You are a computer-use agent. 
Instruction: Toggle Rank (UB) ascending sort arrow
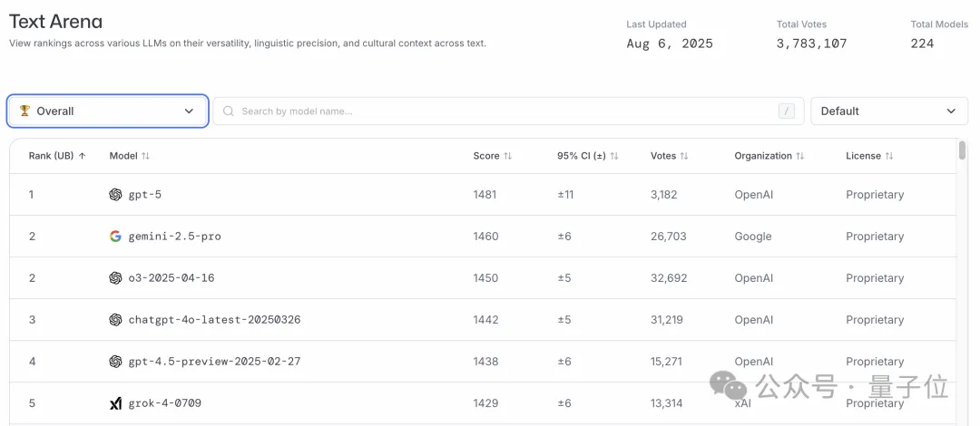83,156
